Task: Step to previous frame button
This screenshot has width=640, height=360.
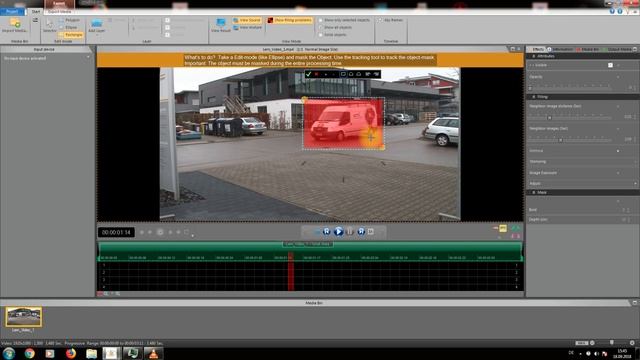Action: click(327, 231)
